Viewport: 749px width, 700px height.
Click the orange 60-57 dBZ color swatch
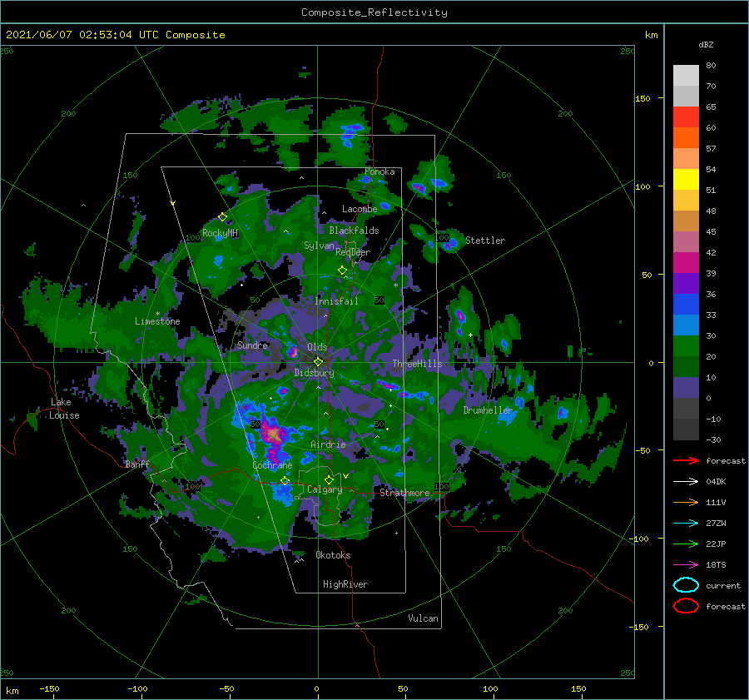(x=686, y=138)
